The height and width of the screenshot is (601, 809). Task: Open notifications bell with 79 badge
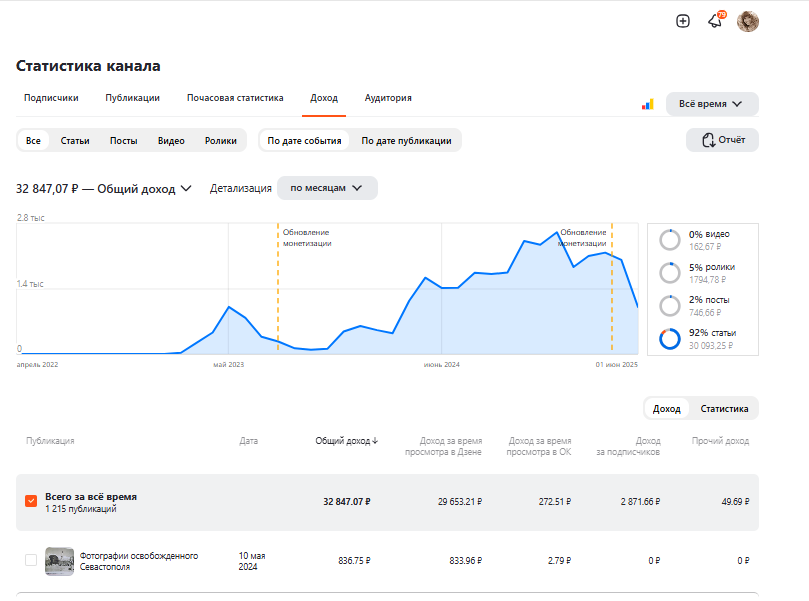pyautogui.click(x=715, y=21)
